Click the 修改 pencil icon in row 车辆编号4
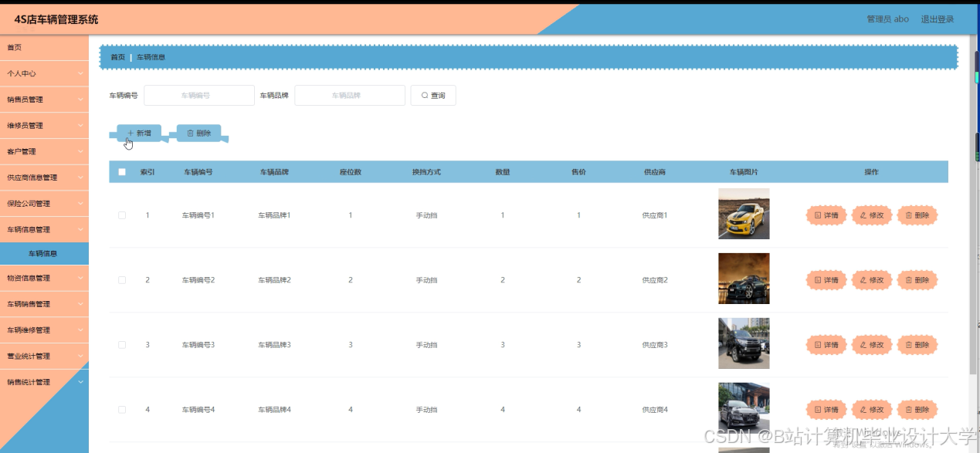The width and height of the screenshot is (980, 453). tap(863, 410)
